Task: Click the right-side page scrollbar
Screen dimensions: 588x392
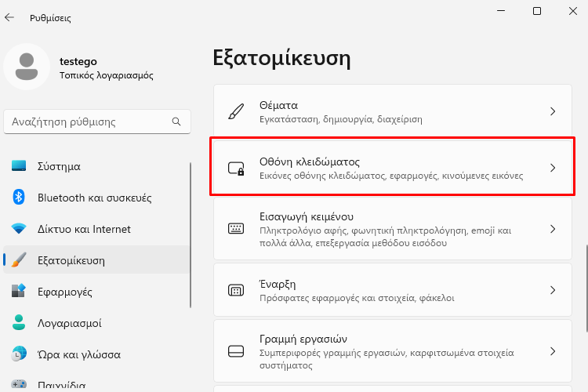Action: coord(586,288)
